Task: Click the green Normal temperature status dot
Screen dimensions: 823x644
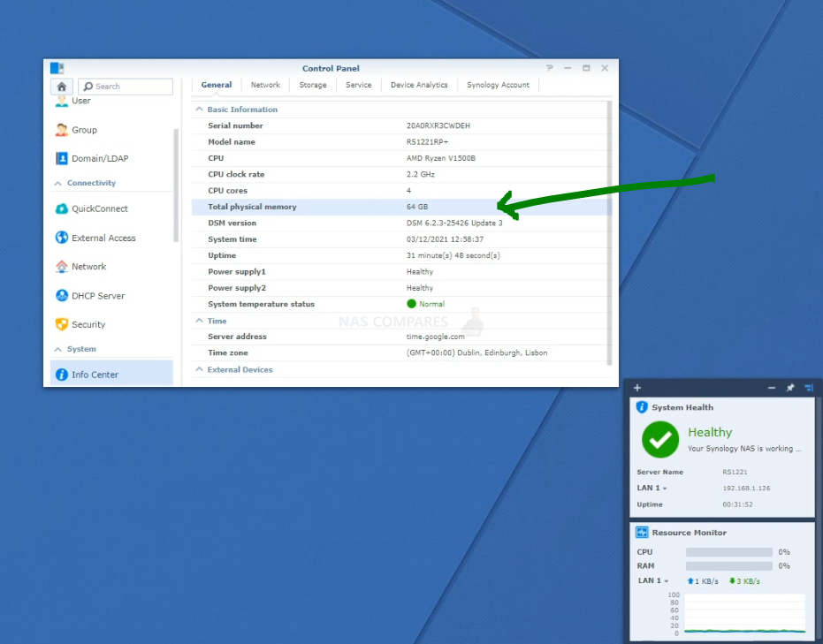Action: [x=412, y=304]
